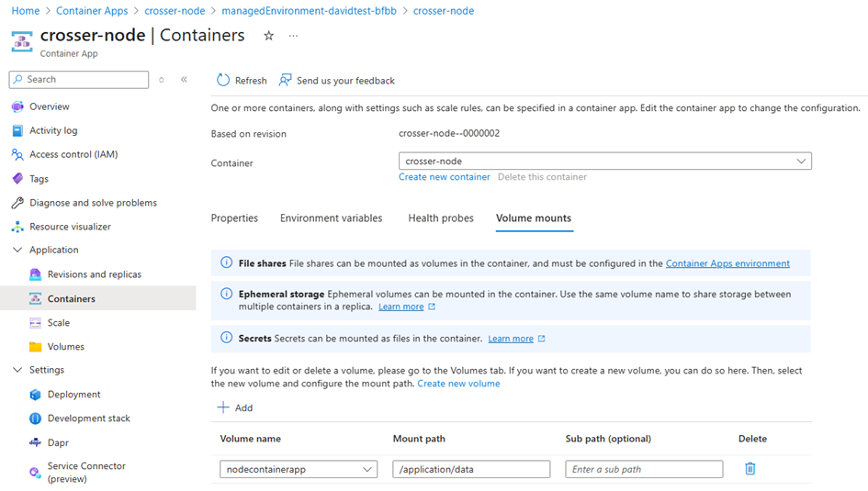The height and width of the screenshot is (491, 868).
Task: Click the Refresh icon button
Action: pos(223,80)
